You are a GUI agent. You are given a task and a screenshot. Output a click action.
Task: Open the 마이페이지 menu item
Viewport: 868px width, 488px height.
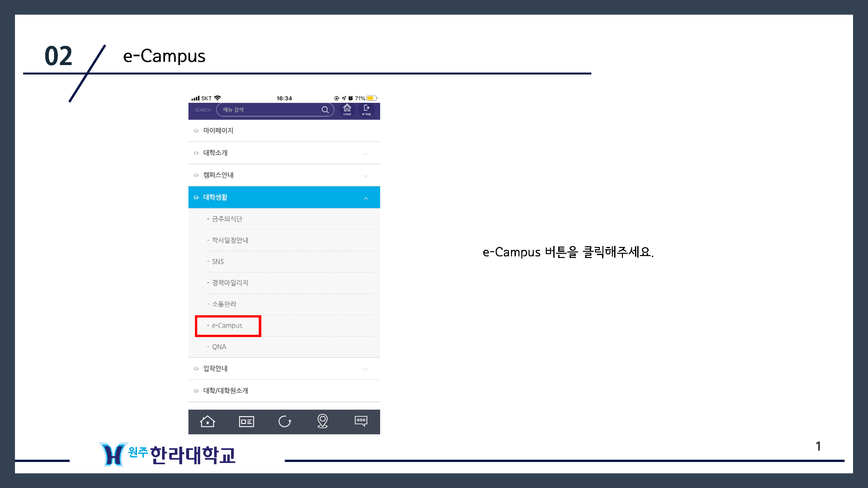coord(218,131)
